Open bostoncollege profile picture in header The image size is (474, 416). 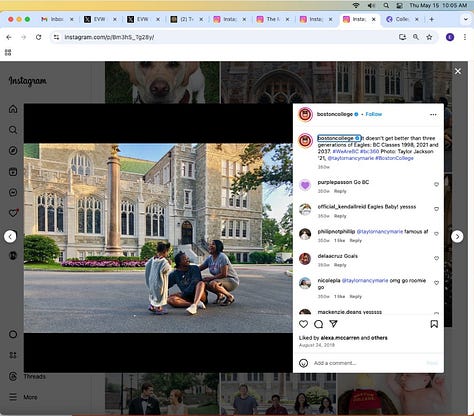(305, 114)
